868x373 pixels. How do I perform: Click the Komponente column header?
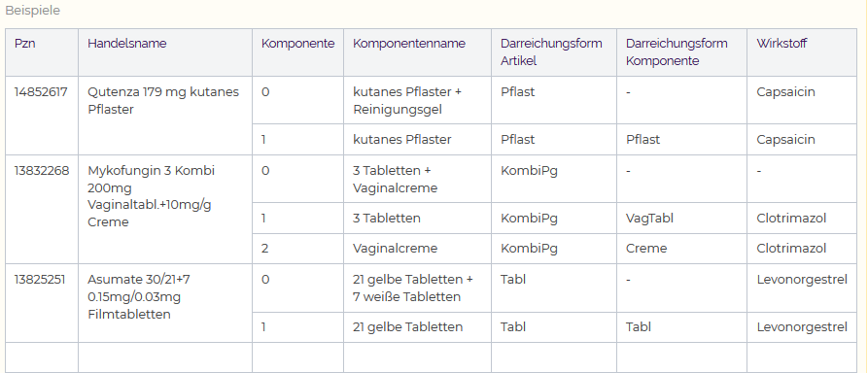click(x=297, y=52)
